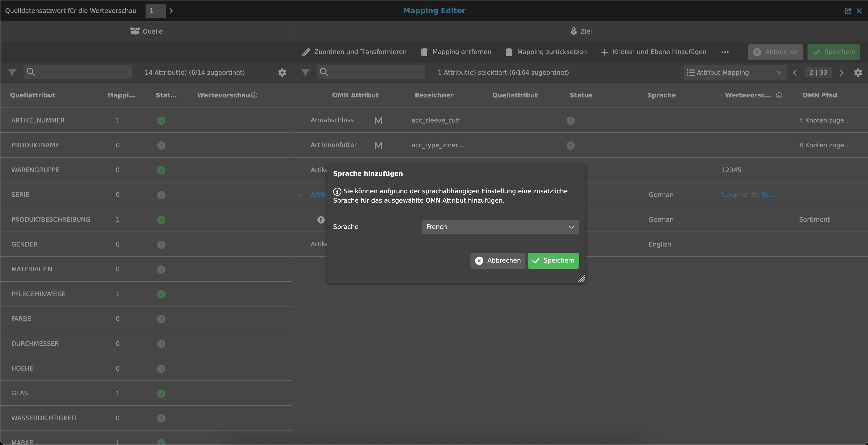Click the target panel filter icon
Image resolution: width=868 pixels, height=445 pixels.
(305, 72)
